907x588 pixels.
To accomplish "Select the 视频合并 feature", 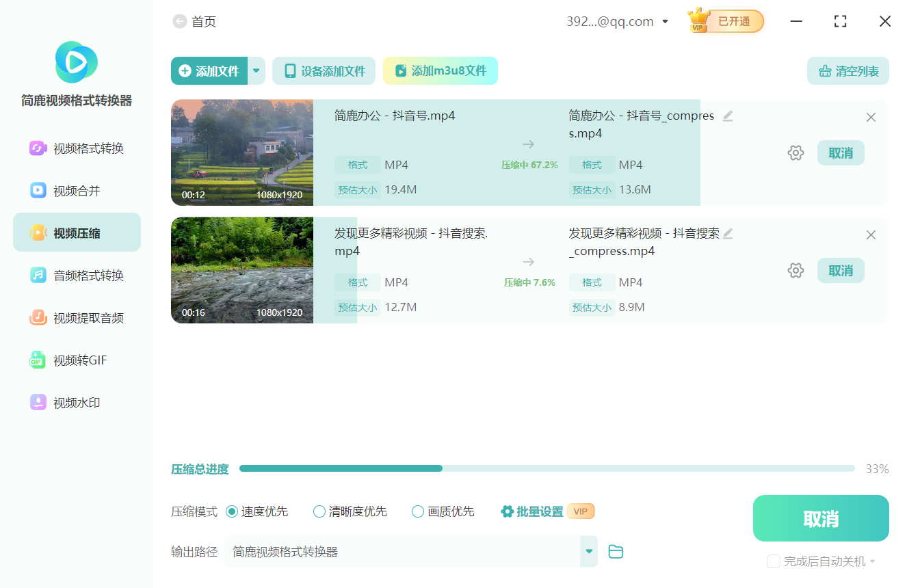I will (77, 189).
